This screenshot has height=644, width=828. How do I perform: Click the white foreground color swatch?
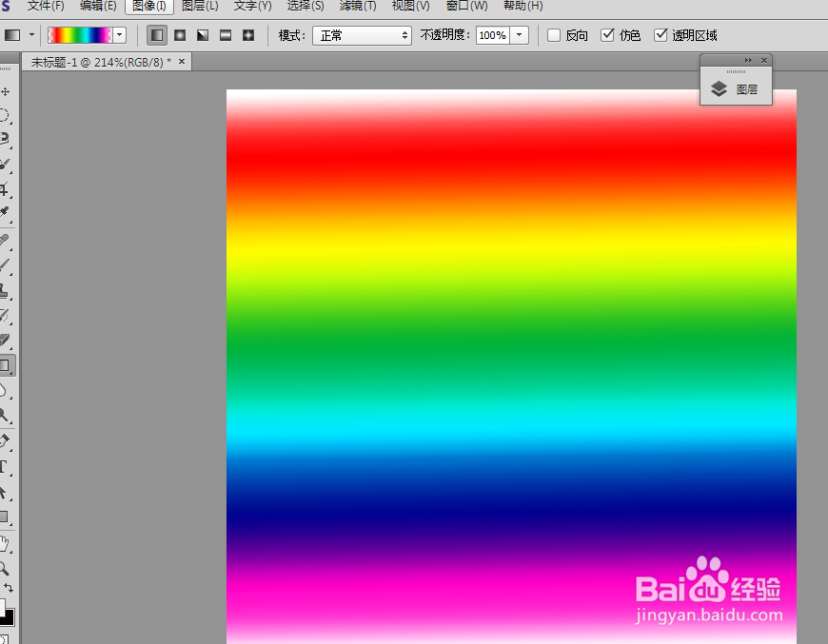click(2, 606)
